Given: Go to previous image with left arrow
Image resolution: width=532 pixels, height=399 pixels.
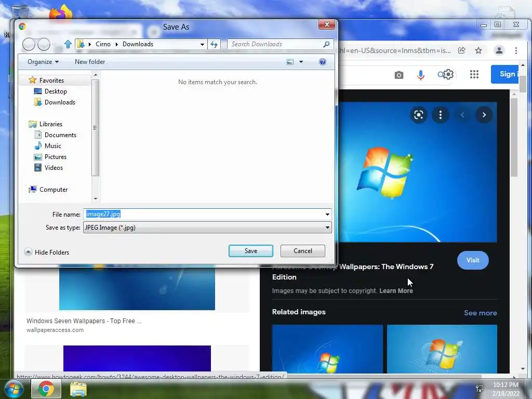Looking at the screenshot, I should tap(462, 115).
